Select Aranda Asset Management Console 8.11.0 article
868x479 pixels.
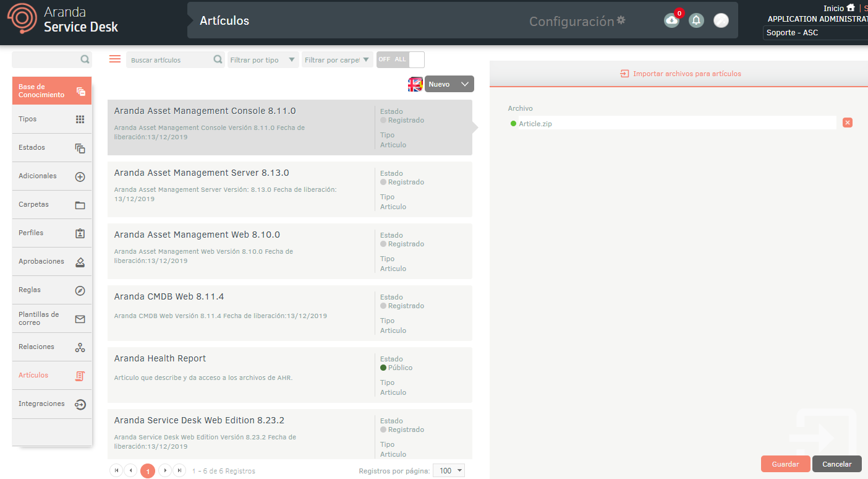coord(290,127)
